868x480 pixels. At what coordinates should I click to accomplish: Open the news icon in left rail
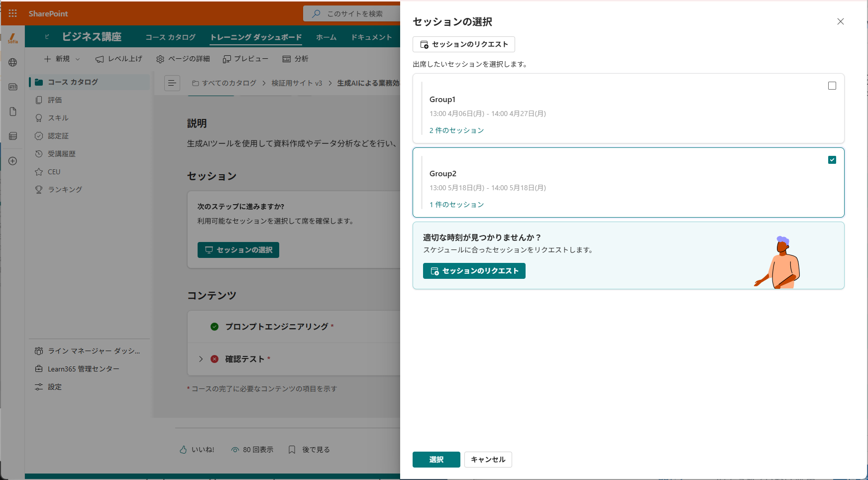(13, 87)
